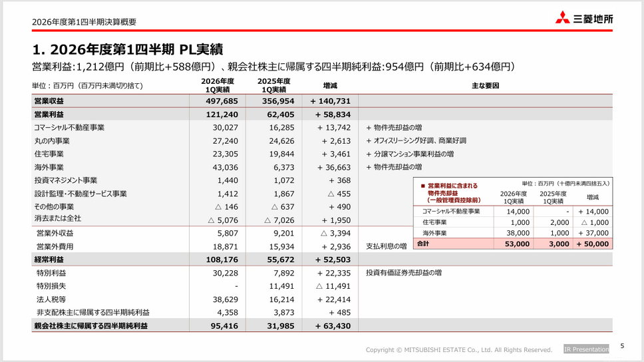The height and width of the screenshot is (362, 644).
Task: Select the 2026年度 1Q実績 column header
Action: pos(218,85)
